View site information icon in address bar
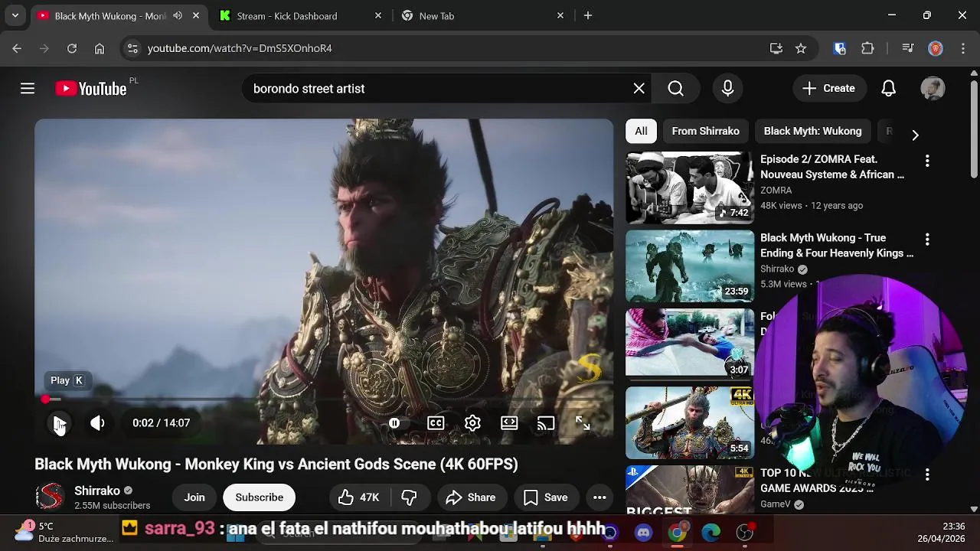The image size is (980, 551). [x=132, y=48]
